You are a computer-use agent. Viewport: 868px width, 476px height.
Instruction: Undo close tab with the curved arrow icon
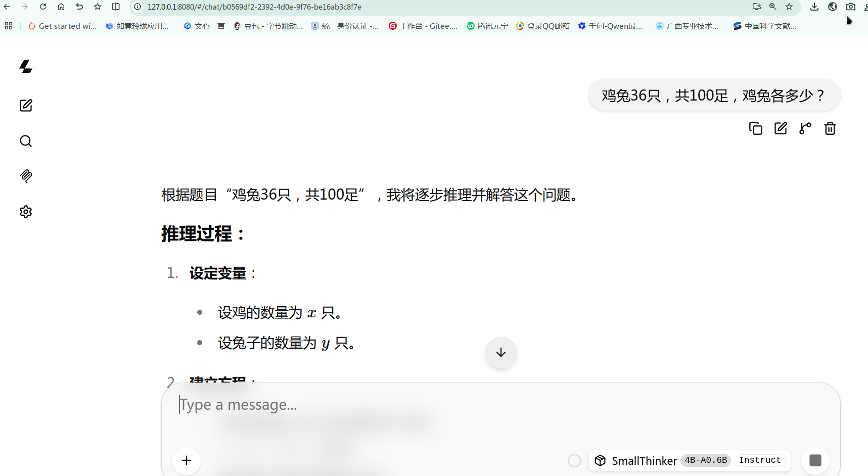pos(79,7)
